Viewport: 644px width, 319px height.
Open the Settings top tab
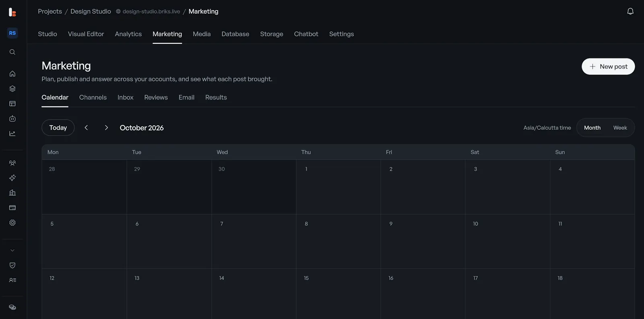point(341,34)
